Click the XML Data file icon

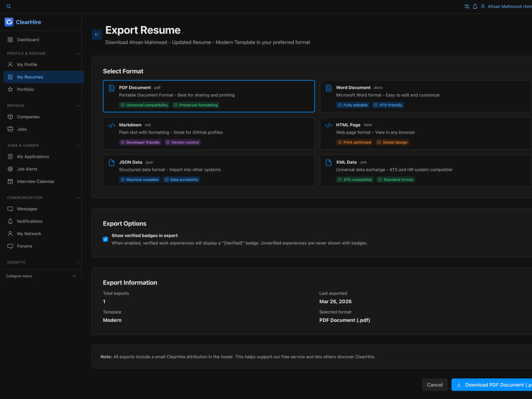coord(328,163)
